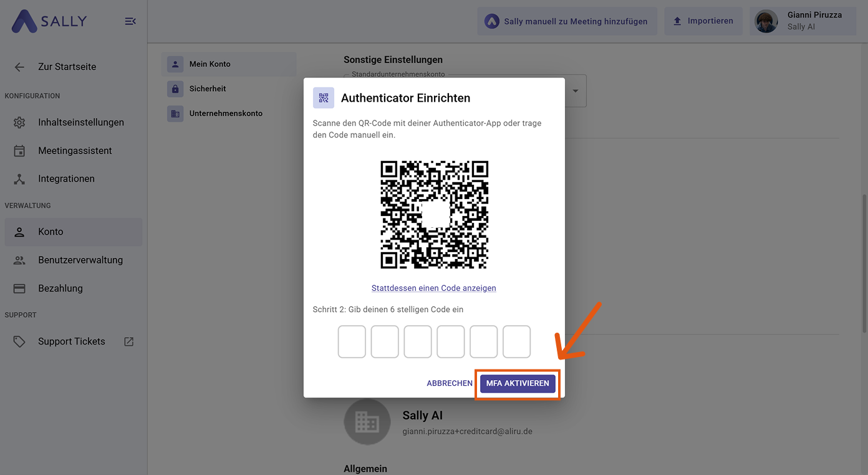
Task: Open Inhaltseinstellungen via the gear icon
Action: click(19, 122)
